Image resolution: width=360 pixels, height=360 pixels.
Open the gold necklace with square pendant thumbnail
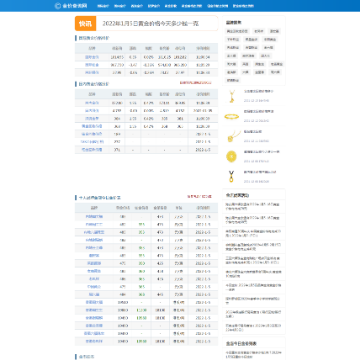click(232, 136)
